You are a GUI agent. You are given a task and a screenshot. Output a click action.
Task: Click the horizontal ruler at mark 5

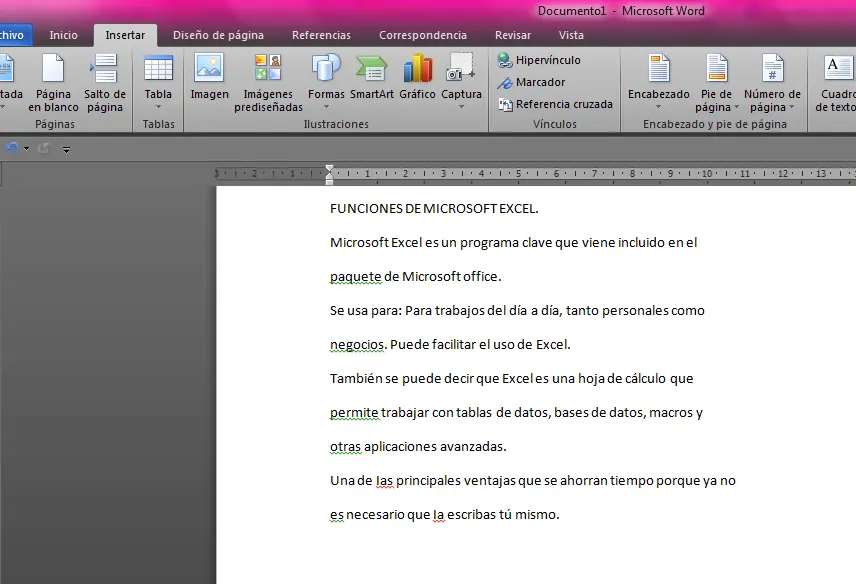click(x=519, y=174)
